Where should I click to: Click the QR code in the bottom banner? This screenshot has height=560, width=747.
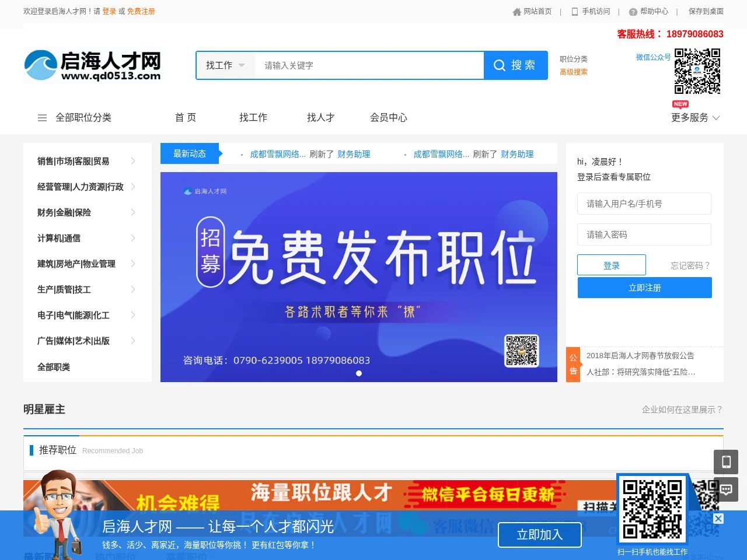tap(652, 509)
